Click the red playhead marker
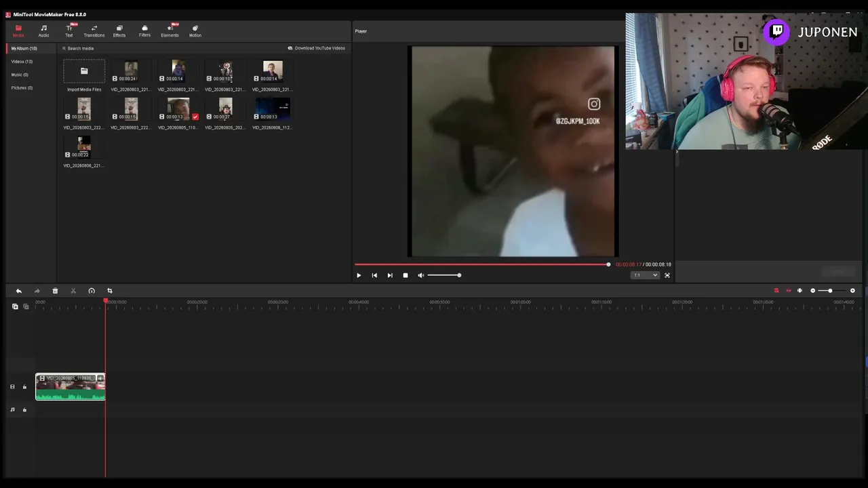 pyautogui.click(x=105, y=300)
